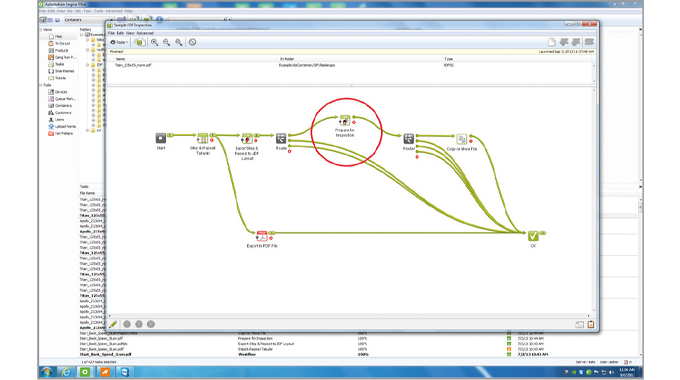Select the Start node in the workflow

[161, 138]
